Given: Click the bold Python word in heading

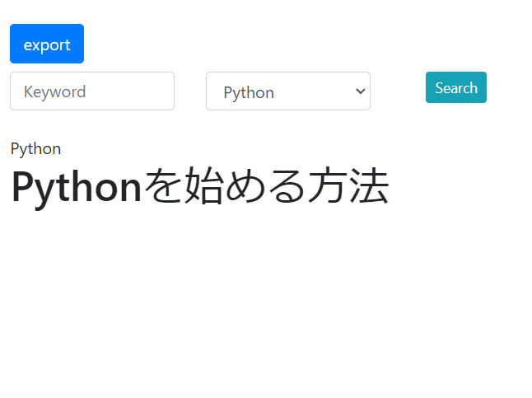Looking at the screenshot, I should pos(77,187).
